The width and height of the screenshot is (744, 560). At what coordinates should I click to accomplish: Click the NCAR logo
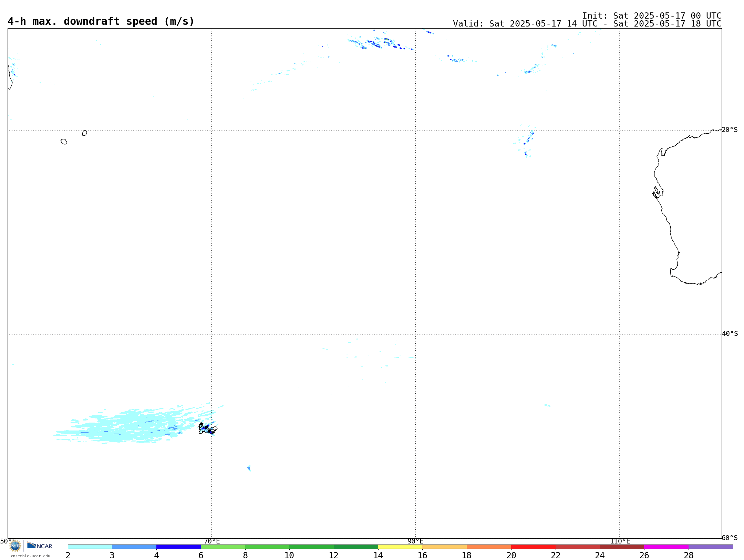40,546
